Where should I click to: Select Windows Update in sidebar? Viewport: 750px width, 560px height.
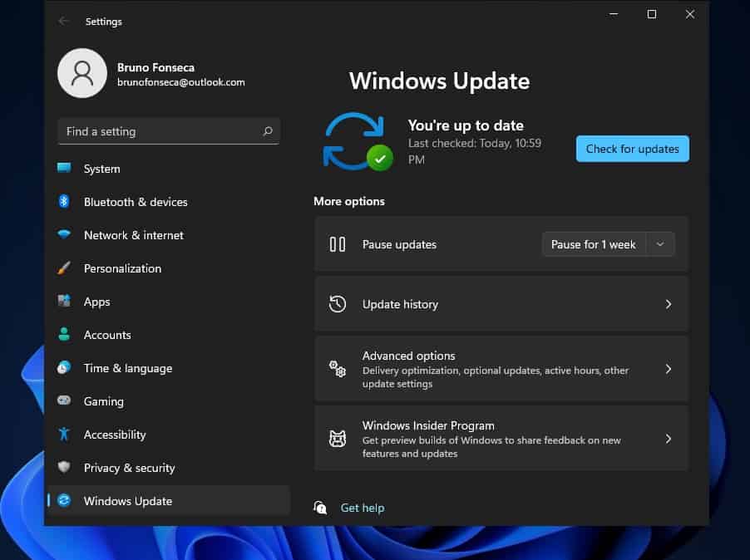(169, 500)
